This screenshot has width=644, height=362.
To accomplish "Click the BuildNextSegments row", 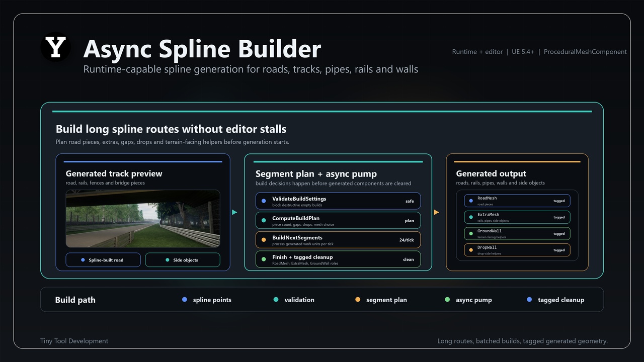I will pyautogui.click(x=338, y=240).
